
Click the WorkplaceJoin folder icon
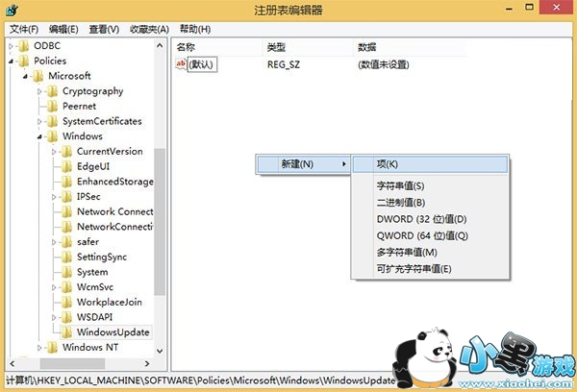(x=67, y=303)
